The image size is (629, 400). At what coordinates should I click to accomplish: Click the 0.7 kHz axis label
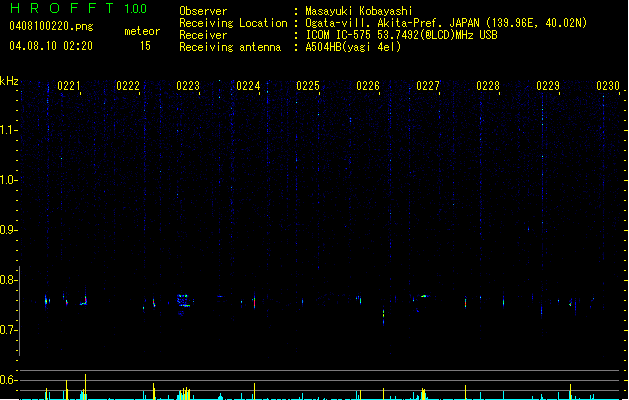click(x=8, y=330)
